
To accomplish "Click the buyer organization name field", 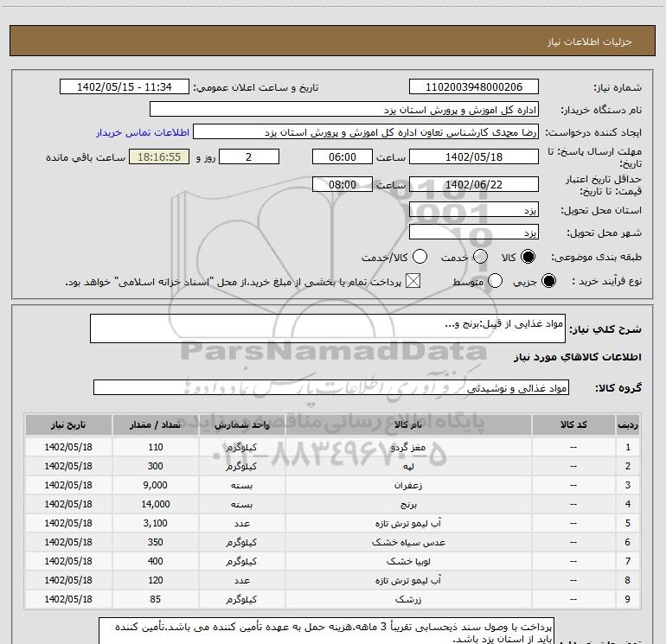I will point(344,110).
